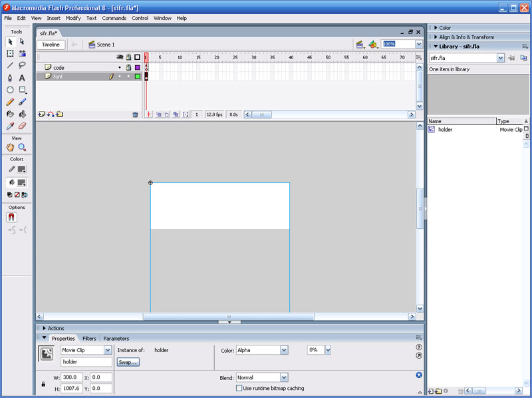Unlock the code layer padlock
This screenshot has width=532, height=398.
point(128,67)
